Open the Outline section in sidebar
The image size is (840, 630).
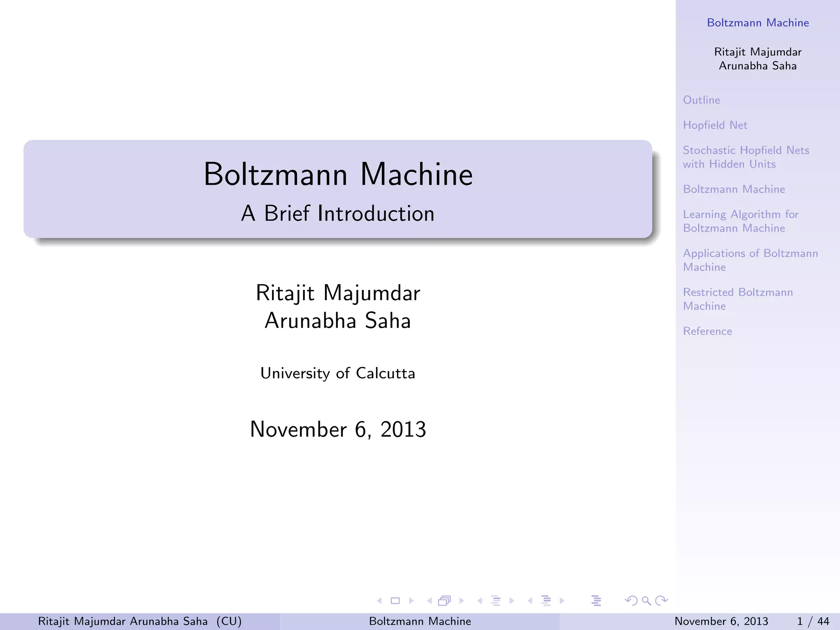pyautogui.click(x=701, y=100)
